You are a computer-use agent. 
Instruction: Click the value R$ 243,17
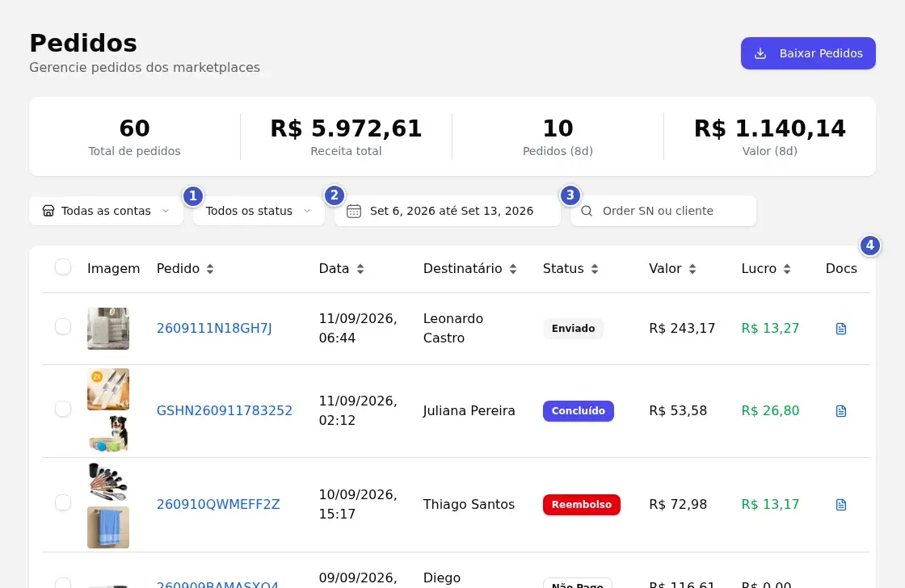pos(682,329)
